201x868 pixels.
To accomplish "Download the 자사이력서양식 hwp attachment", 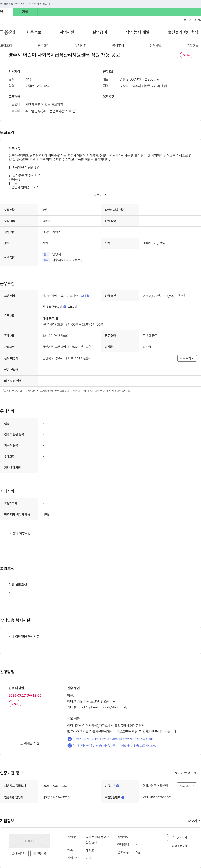I will (115, 745).
